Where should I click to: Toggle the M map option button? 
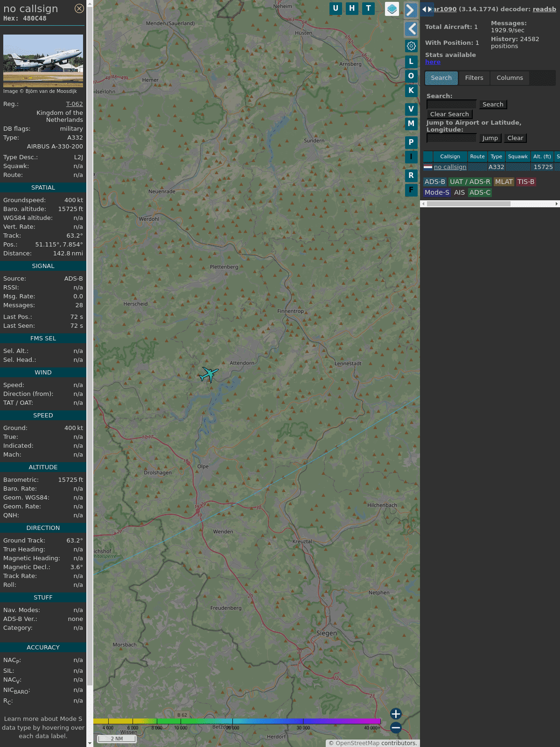[411, 124]
